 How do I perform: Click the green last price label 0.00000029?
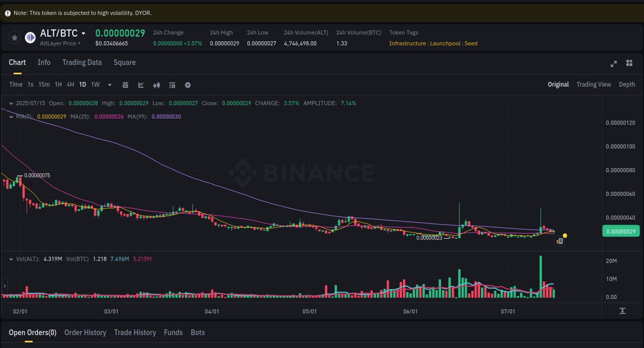click(621, 231)
